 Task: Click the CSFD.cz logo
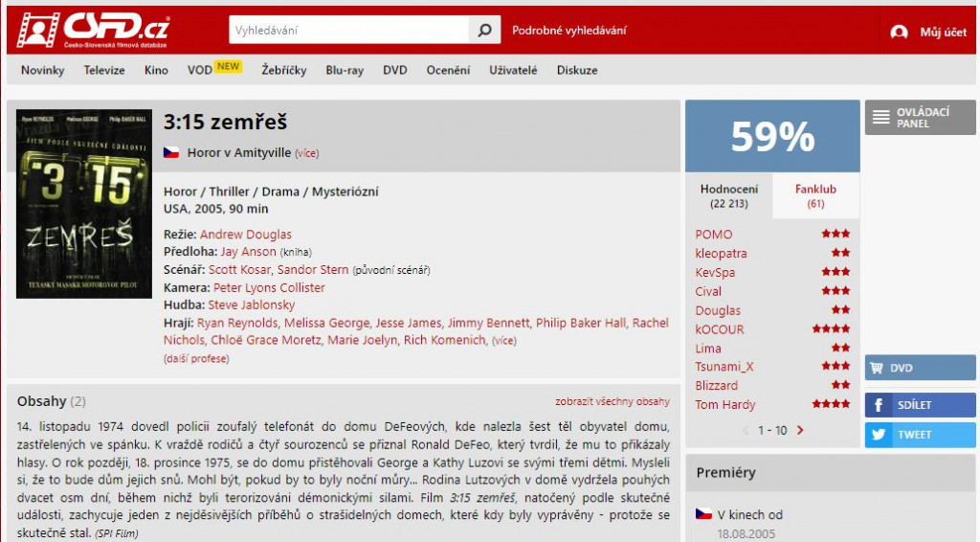tap(93, 30)
